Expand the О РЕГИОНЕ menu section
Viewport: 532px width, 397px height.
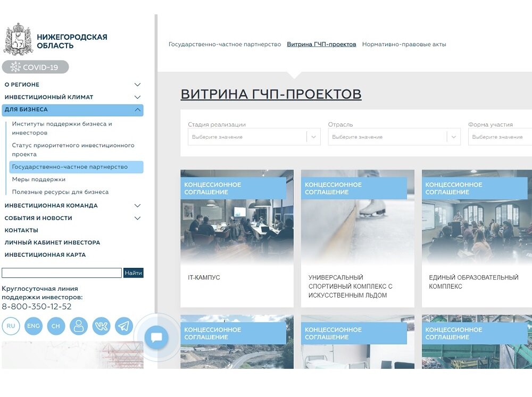click(72, 85)
